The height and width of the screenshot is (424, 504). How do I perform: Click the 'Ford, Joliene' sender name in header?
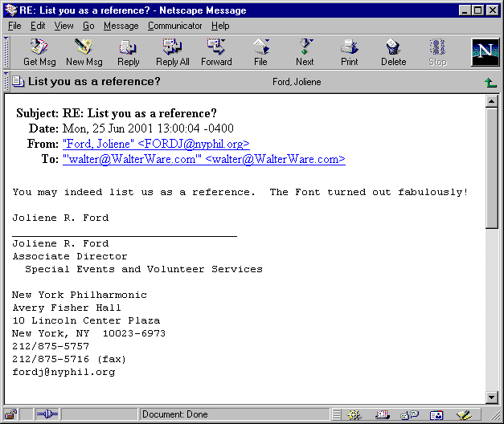[x=297, y=82]
